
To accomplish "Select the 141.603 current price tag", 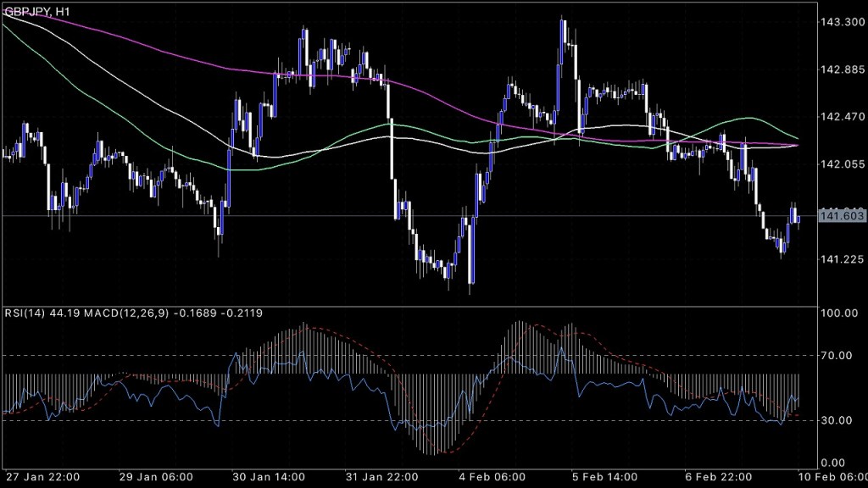I will point(842,217).
